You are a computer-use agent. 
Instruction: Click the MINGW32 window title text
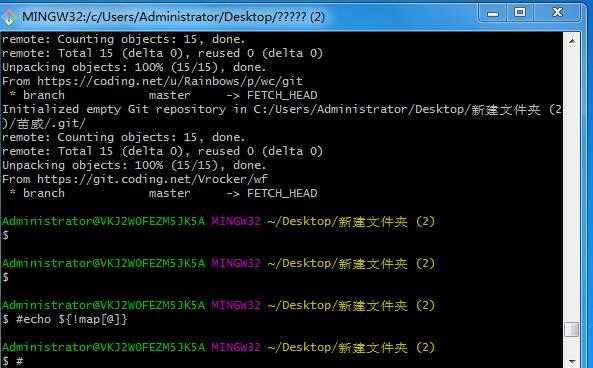173,17
